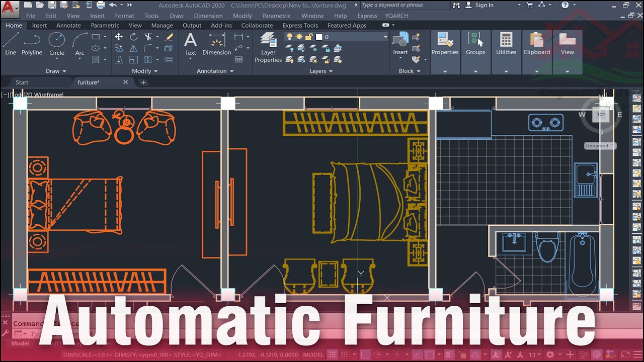Select the Line tool
Image resolution: width=644 pixels, height=362 pixels.
click(11, 44)
